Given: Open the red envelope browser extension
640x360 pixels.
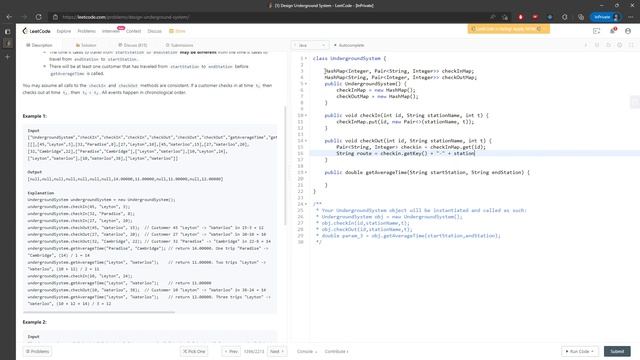Looking at the screenshot, I should 535,17.
